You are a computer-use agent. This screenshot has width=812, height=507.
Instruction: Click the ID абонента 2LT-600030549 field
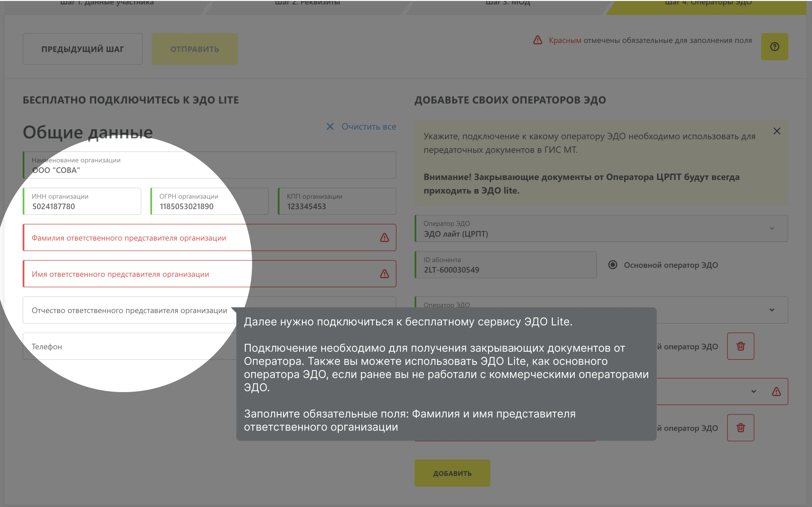tap(506, 265)
